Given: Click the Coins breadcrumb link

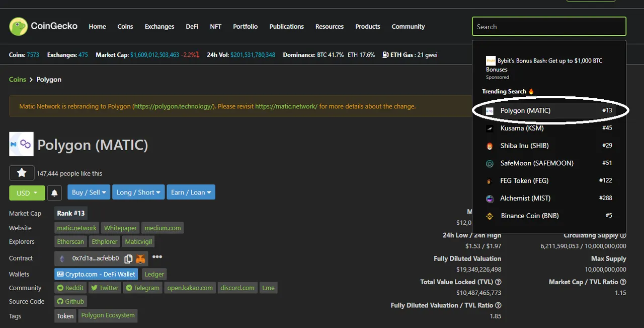Looking at the screenshot, I should (x=18, y=80).
